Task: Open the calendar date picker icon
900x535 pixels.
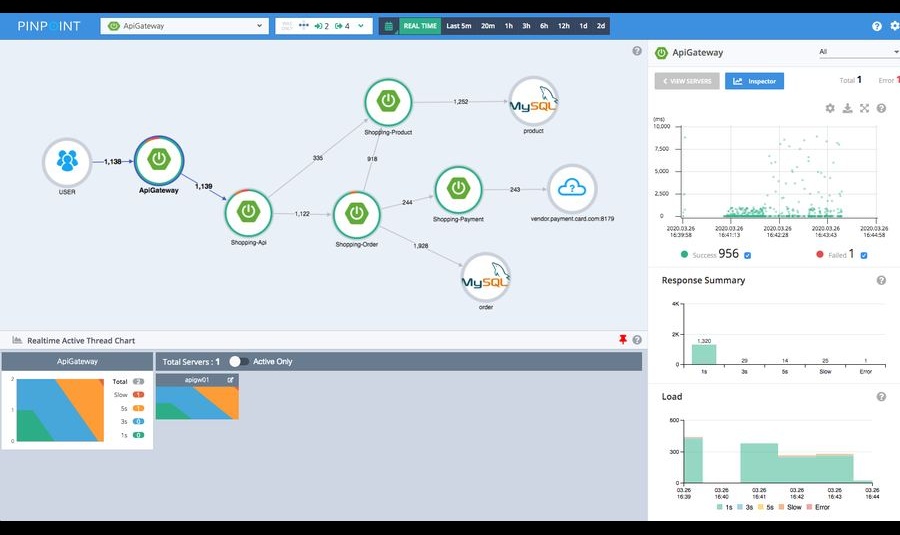Action: pyautogui.click(x=389, y=26)
